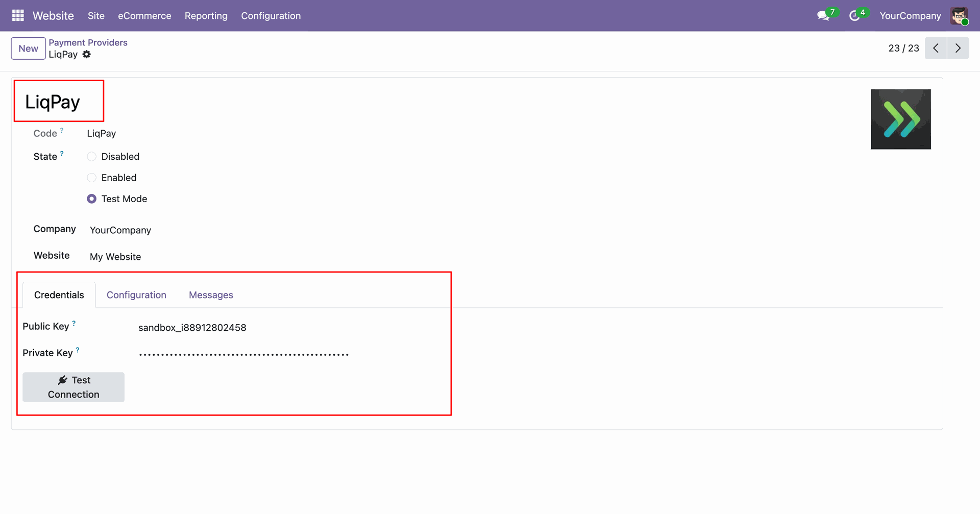Image resolution: width=980 pixels, height=514 pixels.
Task: Click the 23 / 23 record pager
Action: click(903, 48)
